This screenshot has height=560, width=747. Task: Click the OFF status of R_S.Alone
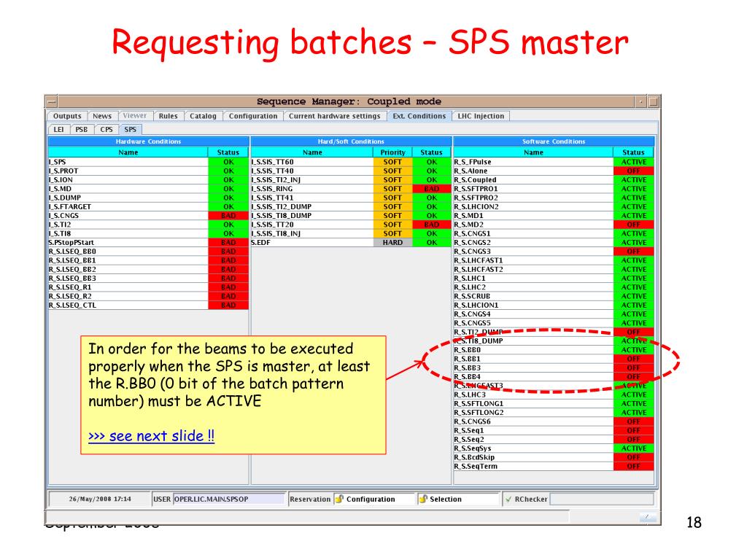634,171
